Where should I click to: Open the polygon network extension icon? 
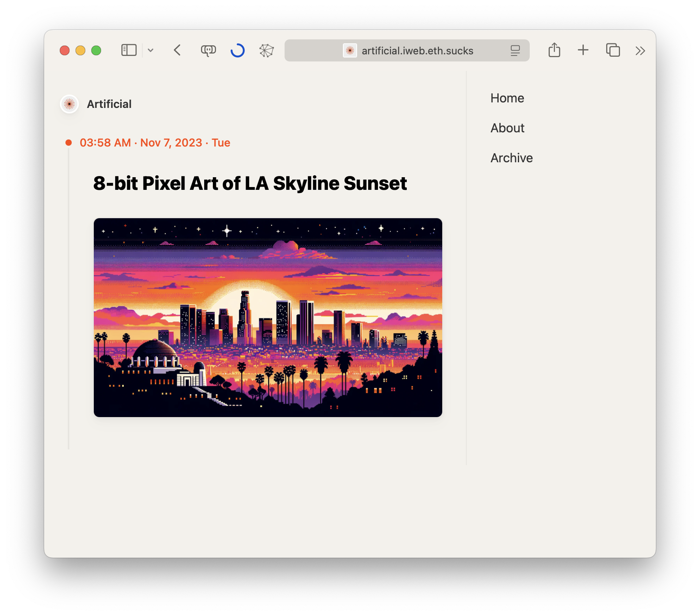(266, 50)
